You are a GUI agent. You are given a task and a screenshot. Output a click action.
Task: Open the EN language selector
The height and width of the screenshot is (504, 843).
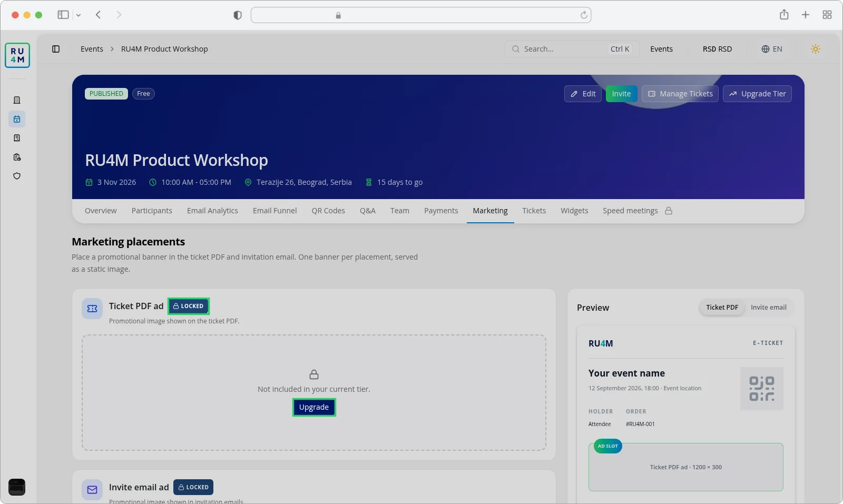(x=772, y=49)
